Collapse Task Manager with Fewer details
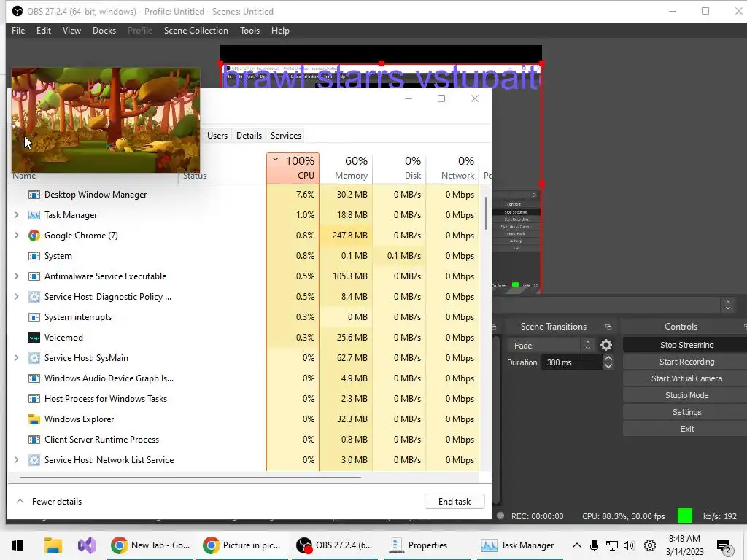Image resolution: width=747 pixels, height=560 pixels. [x=49, y=502]
